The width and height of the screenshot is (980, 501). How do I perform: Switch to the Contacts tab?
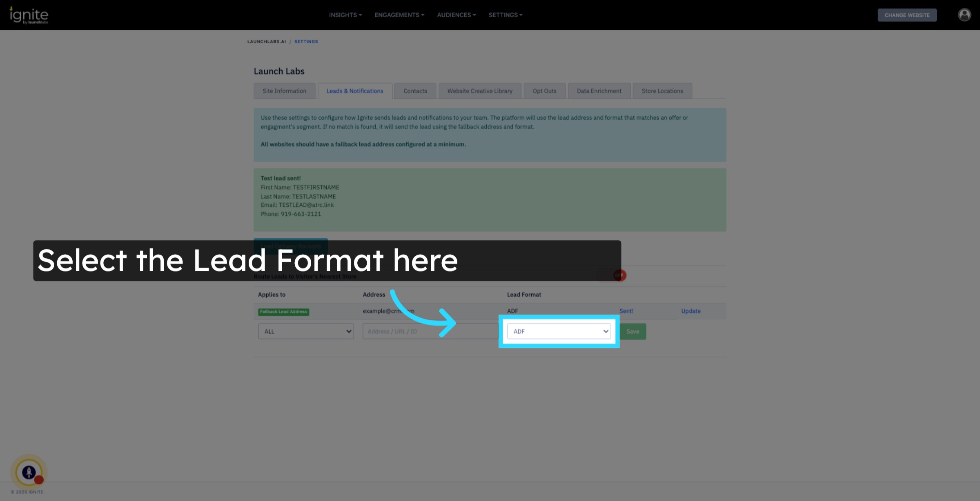click(x=415, y=91)
